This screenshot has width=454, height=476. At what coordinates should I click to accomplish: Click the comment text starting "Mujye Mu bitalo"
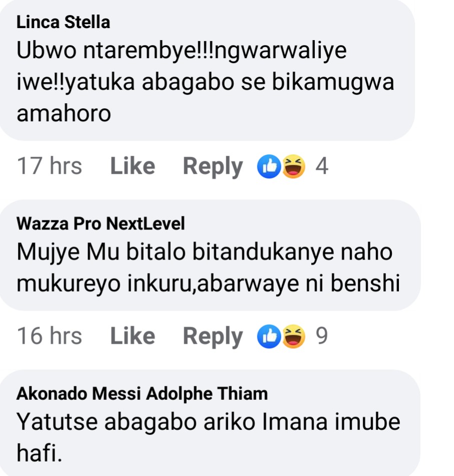(205, 253)
